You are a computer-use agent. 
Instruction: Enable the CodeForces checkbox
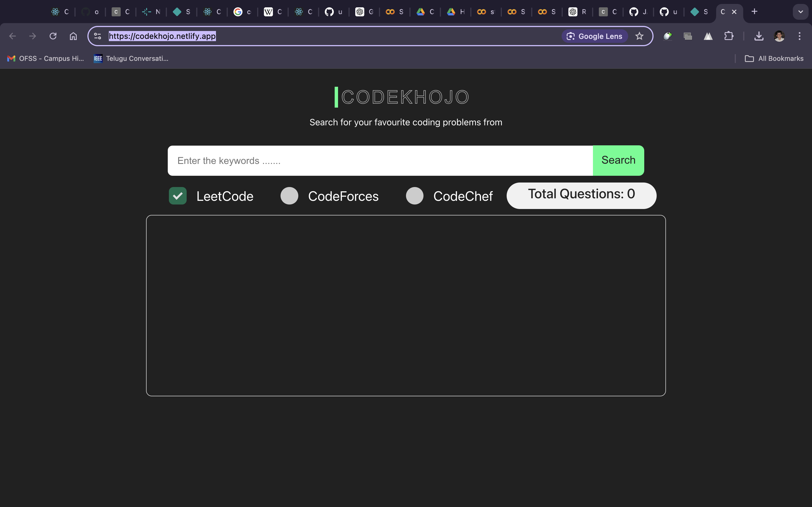pyautogui.click(x=289, y=196)
